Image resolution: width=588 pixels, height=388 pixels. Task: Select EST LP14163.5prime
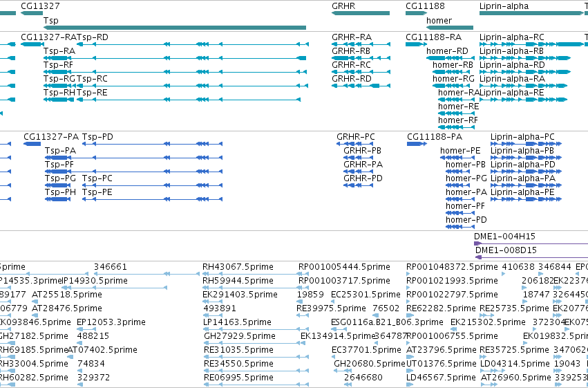point(238,323)
